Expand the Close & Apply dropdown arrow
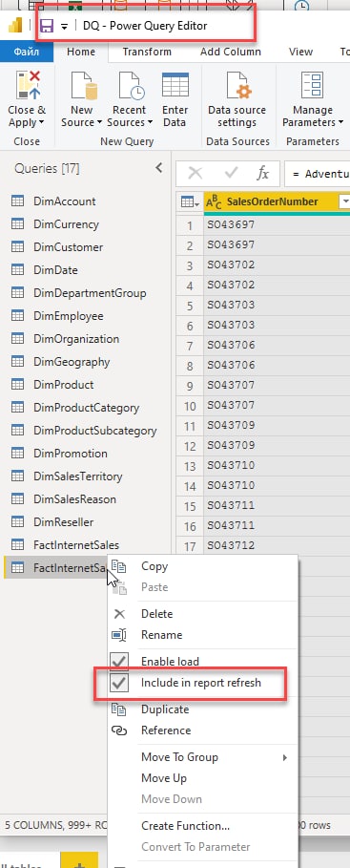The image size is (350, 868). (x=41, y=123)
